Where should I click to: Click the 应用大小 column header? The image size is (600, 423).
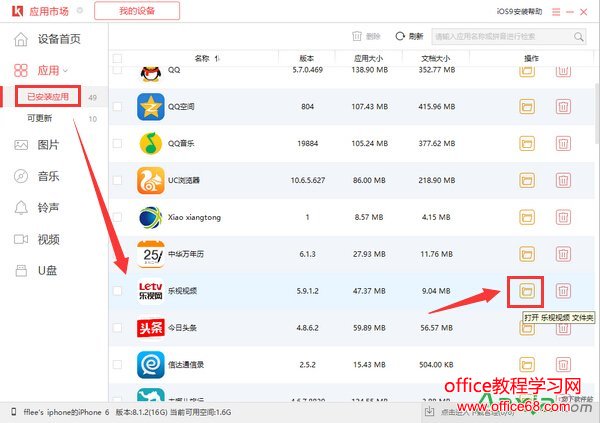tap(368, 59)
